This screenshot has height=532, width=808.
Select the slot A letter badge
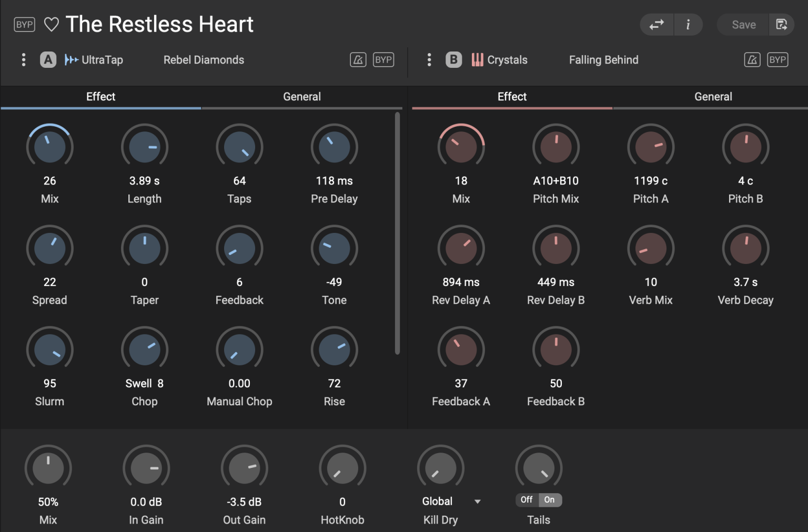(48, 60)
